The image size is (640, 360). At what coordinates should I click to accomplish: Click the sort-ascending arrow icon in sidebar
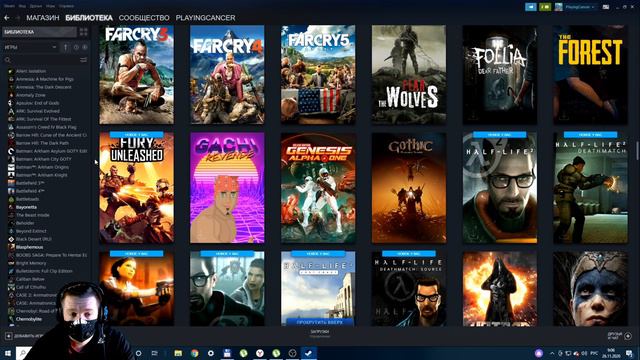[x=66, y=47]
